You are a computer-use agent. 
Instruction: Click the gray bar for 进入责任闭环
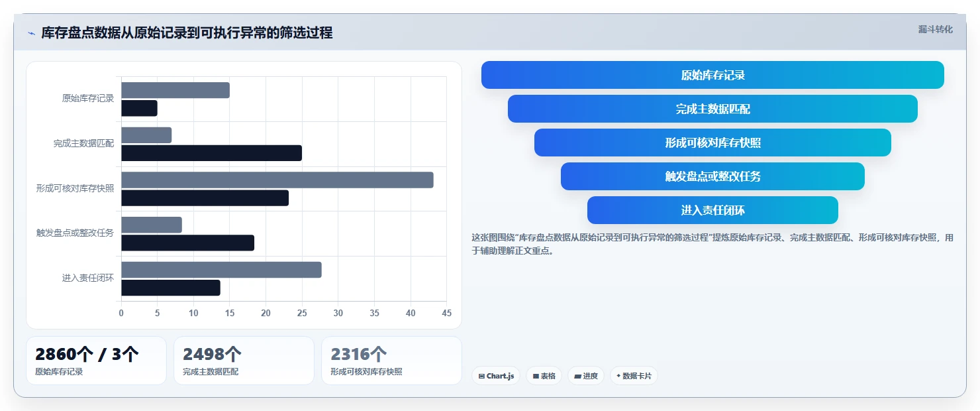click(x=221, y=270)
